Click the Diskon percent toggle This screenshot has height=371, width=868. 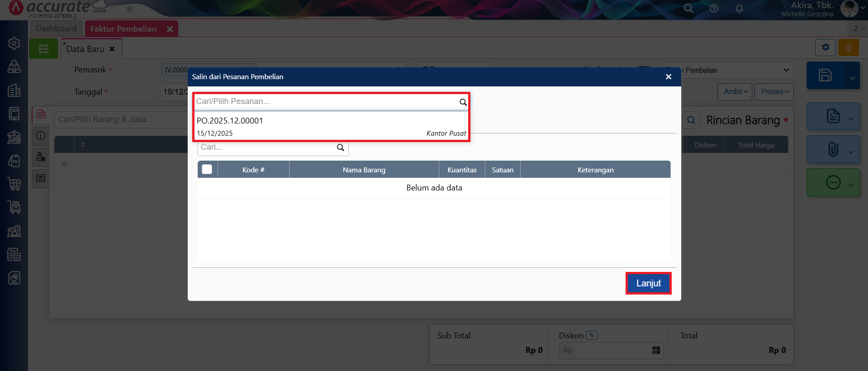pyautogui.click(x=591, y=335)
